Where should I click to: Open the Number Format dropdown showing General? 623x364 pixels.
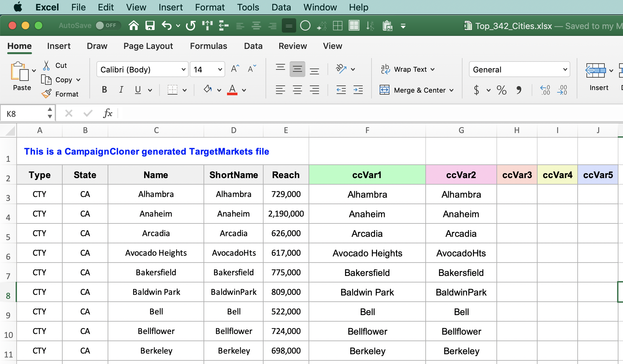[519, 69]
